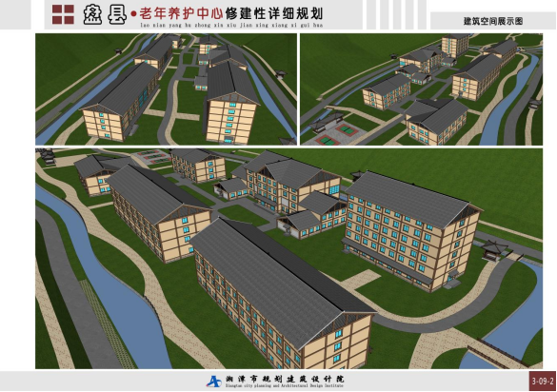The width and height of the screenshot is (557, 392).
Task: Click the 3-09-2 page number box
Action: click(543, 382)
